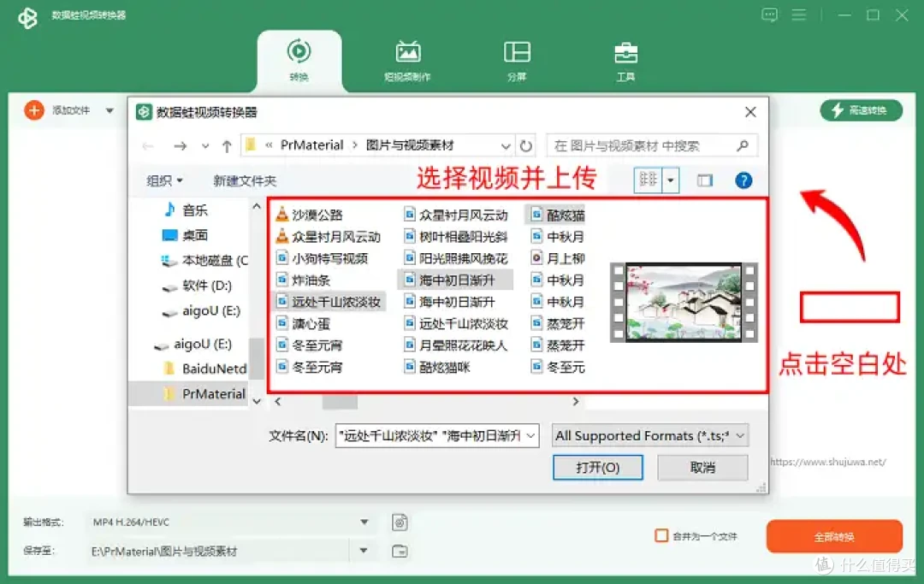Toggle 合并为一个文件 checkbox
The width and height of the screenshot is (924, 584).
pos(661,536)
